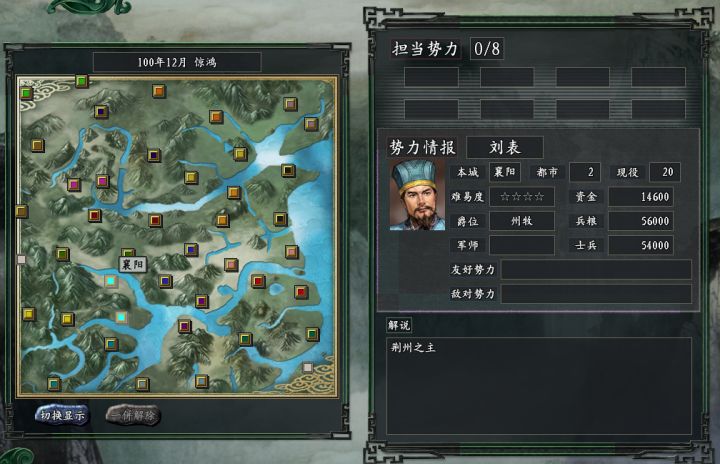Viewport: 720px width, 464px height.
Task: Pick the white city marker on map's left border
Action: point(21,260)
